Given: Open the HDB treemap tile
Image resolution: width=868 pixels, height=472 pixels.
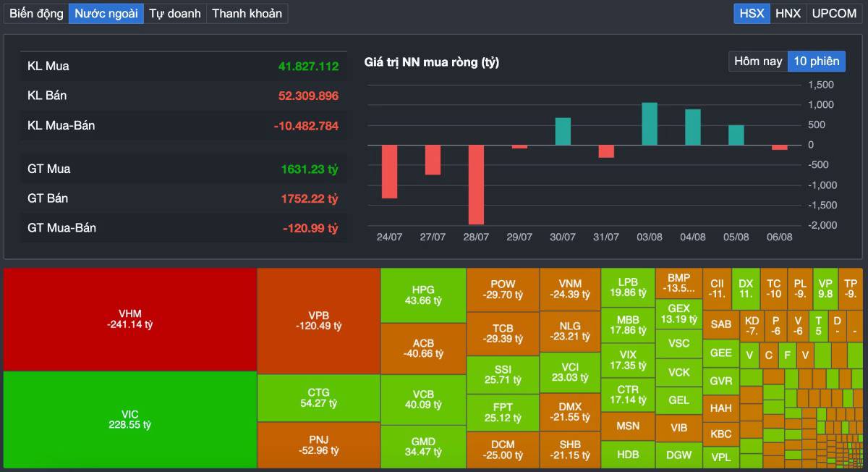Looking at the screenshot, I should tap(628, 455).
